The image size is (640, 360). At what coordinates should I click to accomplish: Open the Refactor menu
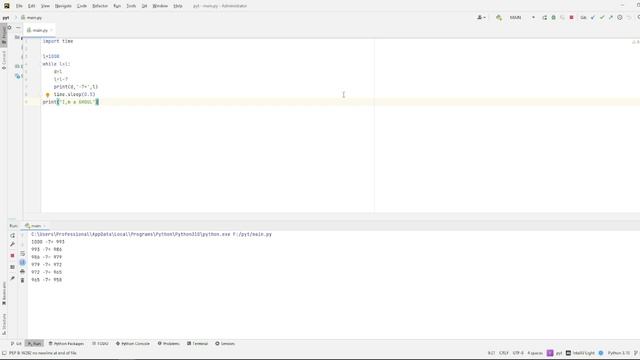[x=100, y=6]
